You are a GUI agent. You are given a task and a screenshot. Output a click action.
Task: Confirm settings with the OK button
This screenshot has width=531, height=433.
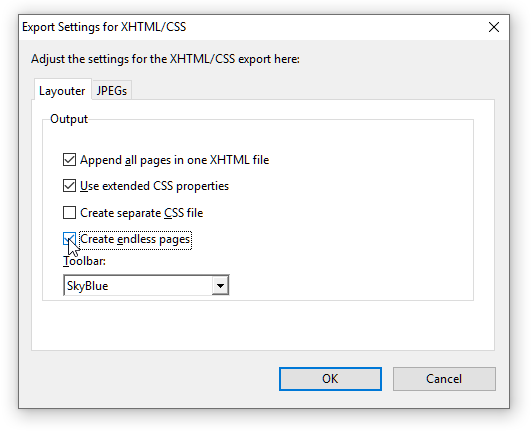click(330, 379)
